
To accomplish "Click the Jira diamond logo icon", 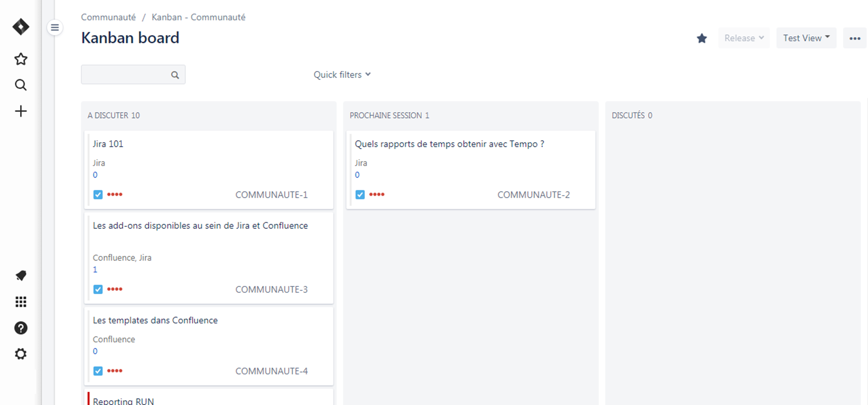I will click(21, 27).
